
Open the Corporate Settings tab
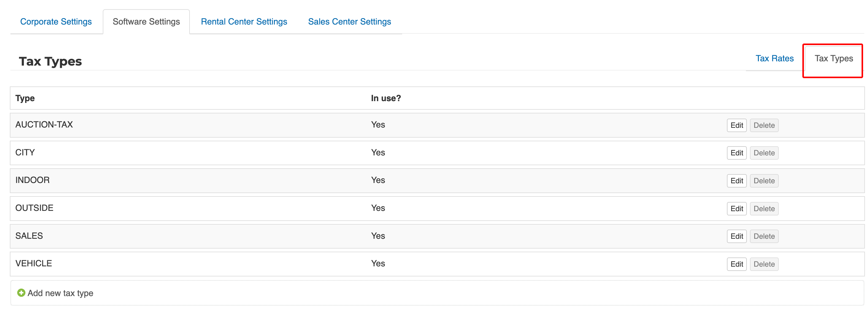point(56,22)
